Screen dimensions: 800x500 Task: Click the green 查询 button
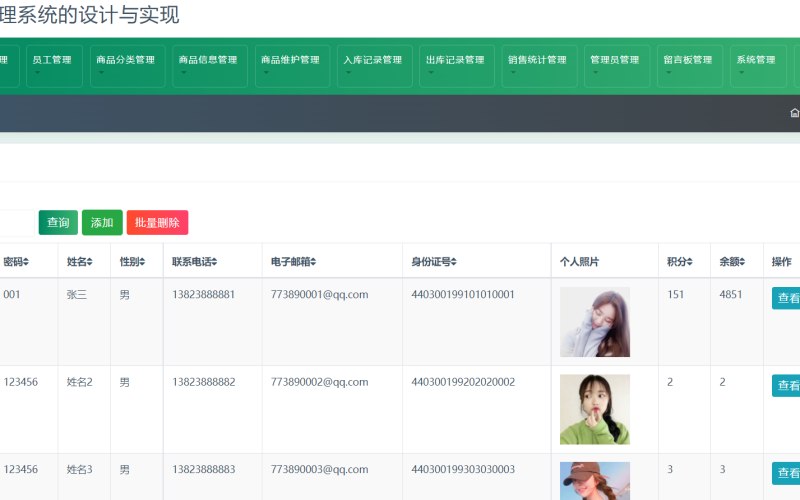click(58, 222)
